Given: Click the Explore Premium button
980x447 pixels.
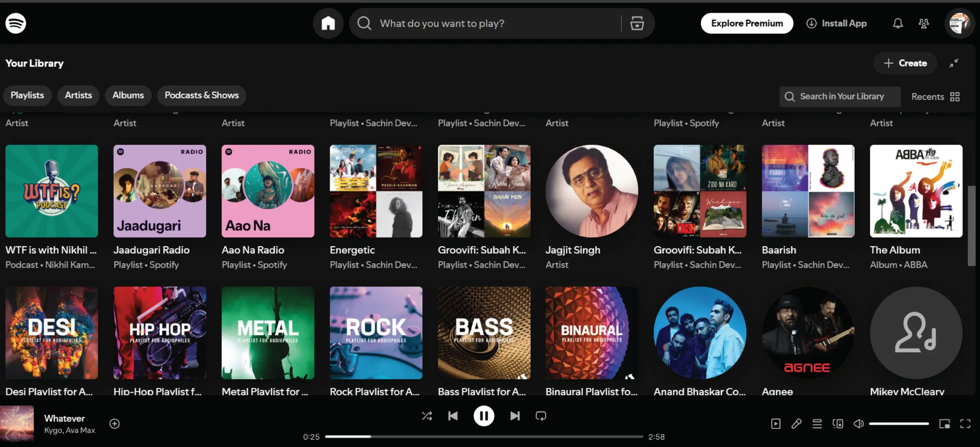Looking at the screenshot, I should tap(747, 23).
